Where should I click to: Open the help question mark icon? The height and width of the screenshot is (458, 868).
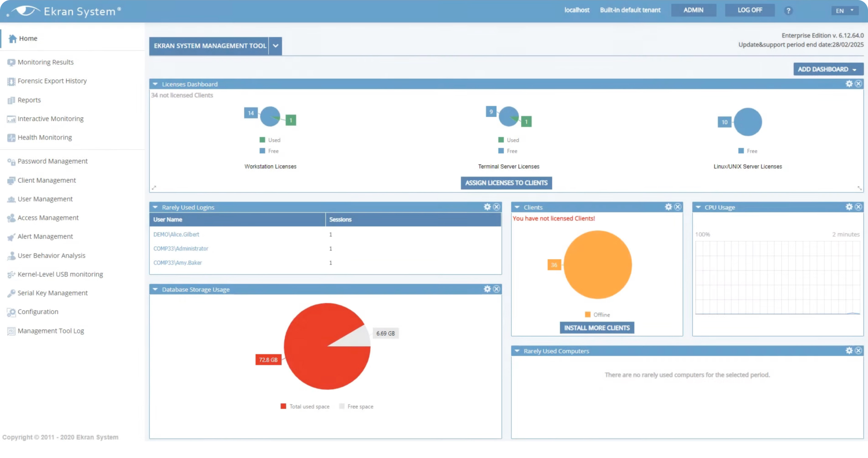tap(788, 11)
